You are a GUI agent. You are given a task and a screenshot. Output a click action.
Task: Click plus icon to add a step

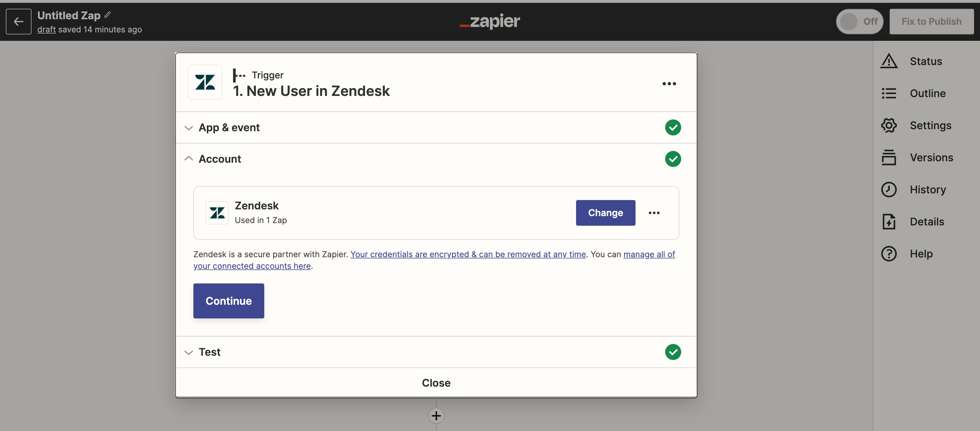[x=436, y=416]
